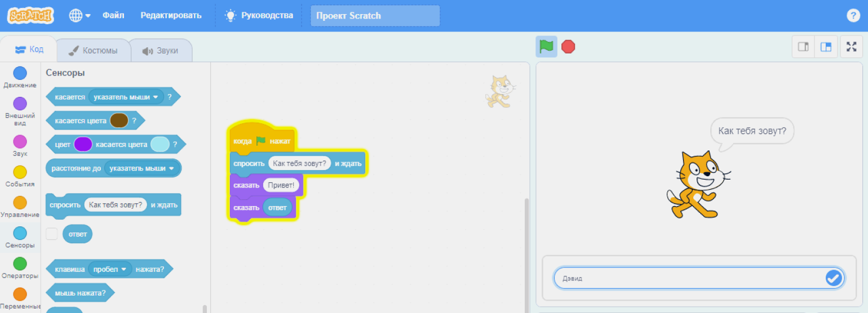Click light blue color swatch in цвет block
Image resolution: width=868 pixels, height=313 pixels.
click(160, 144)
